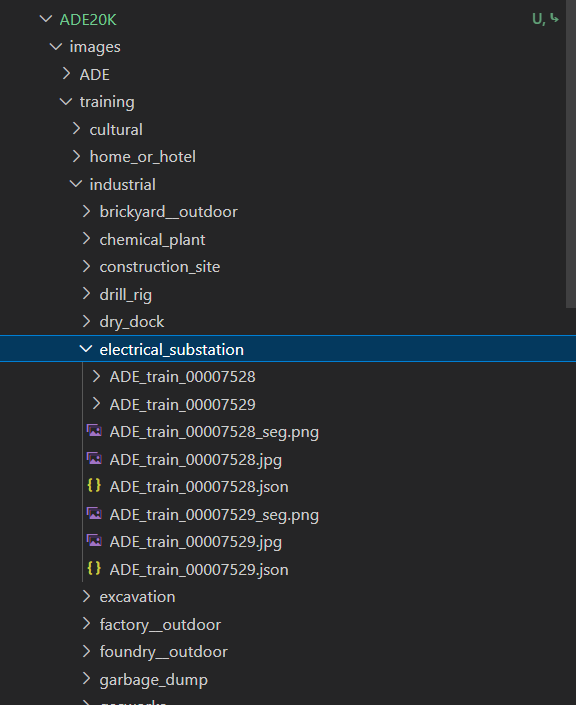Expand the home_or_hotel folder chevron

point(76,156)
